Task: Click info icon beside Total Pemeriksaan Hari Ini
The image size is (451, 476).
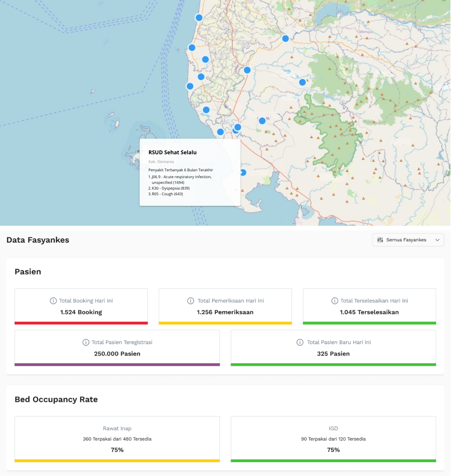Action: coord(191,301)
